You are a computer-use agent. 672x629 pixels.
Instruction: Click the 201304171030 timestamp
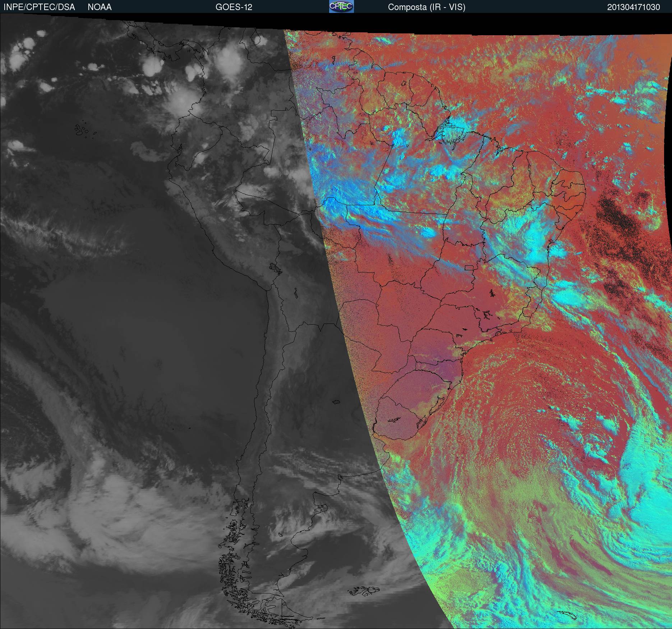tap(634, 7)
